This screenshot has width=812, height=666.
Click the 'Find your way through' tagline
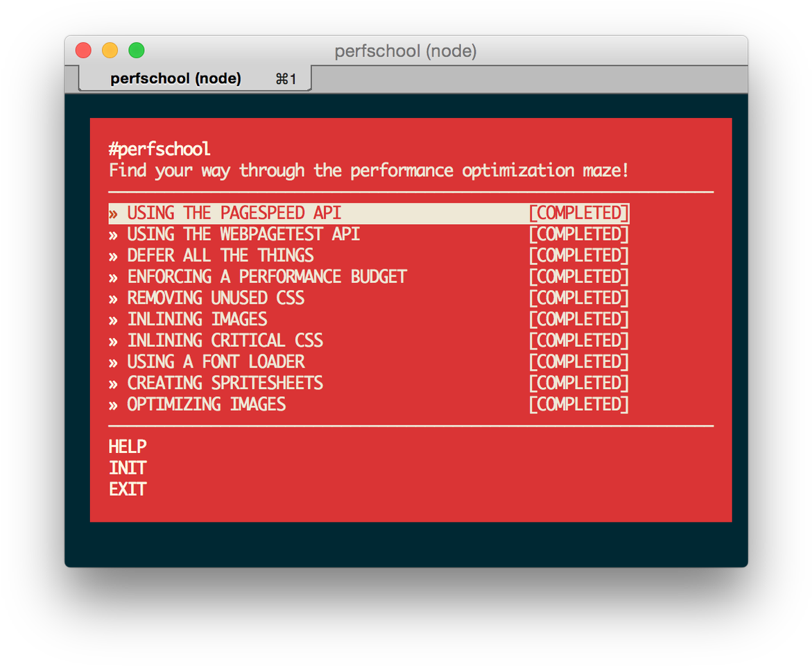tap(369, 171)
